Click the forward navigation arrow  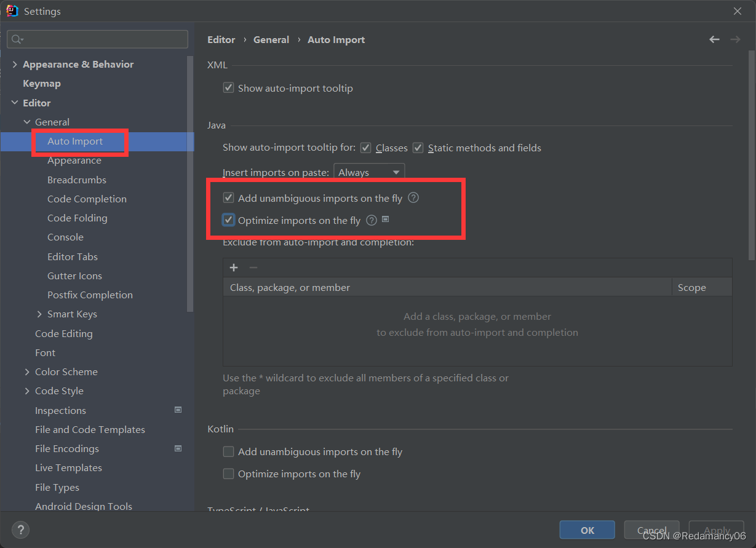coord(735,39)
